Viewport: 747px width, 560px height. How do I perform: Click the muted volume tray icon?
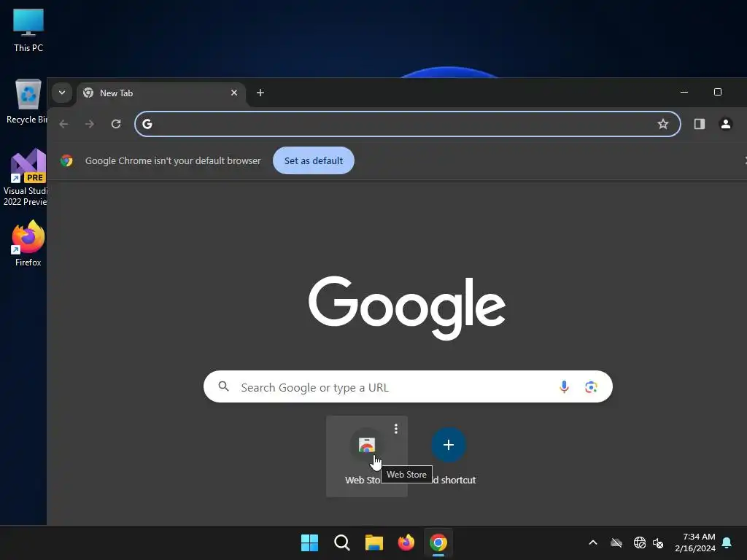(x=659, y=542)
